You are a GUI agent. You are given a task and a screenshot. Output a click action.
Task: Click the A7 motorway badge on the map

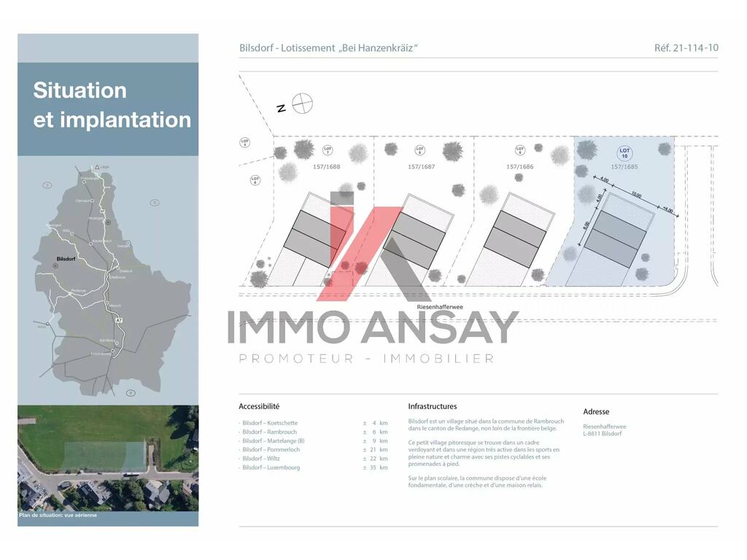click(x=119, y=321)
